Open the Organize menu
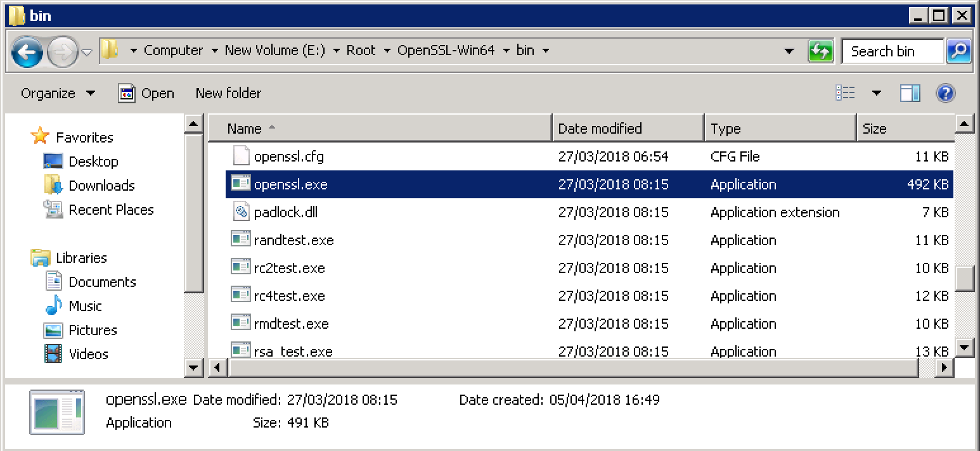This screenshot has height=451, width=980. (58, 93)
